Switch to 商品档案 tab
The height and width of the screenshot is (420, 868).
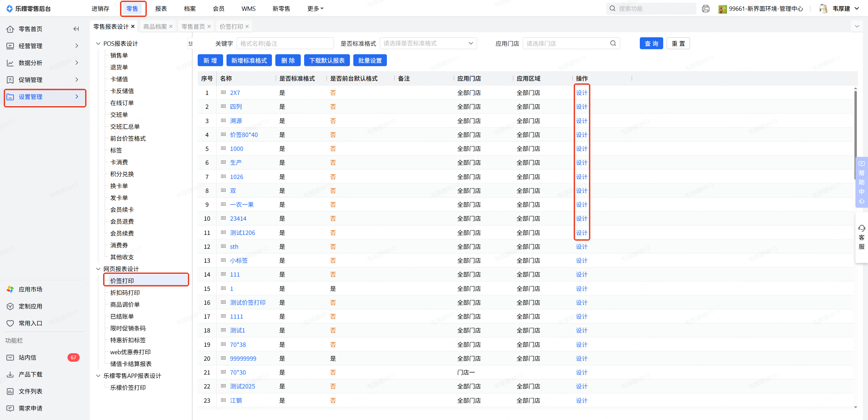[155, 26]
